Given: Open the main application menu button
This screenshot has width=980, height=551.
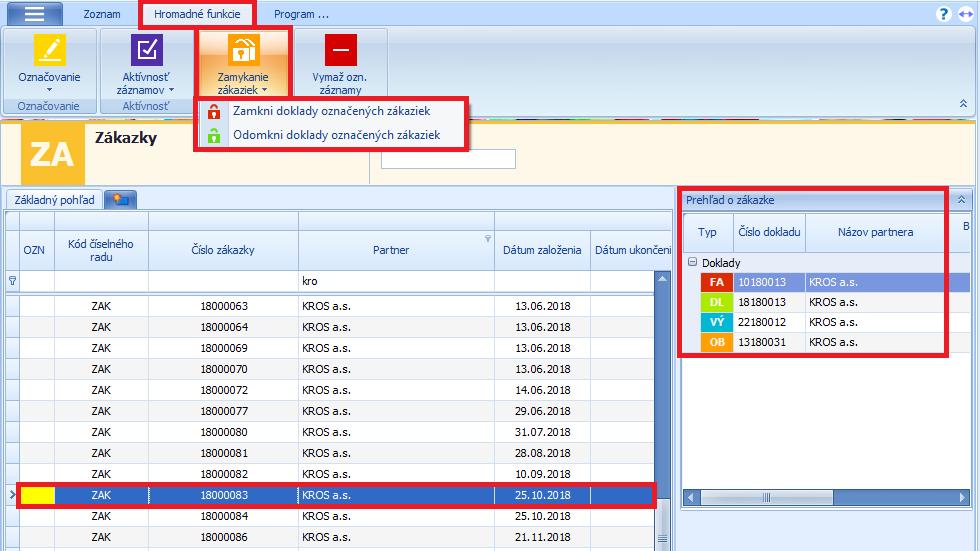Looking at the screenshot, I should click(34, 14).
